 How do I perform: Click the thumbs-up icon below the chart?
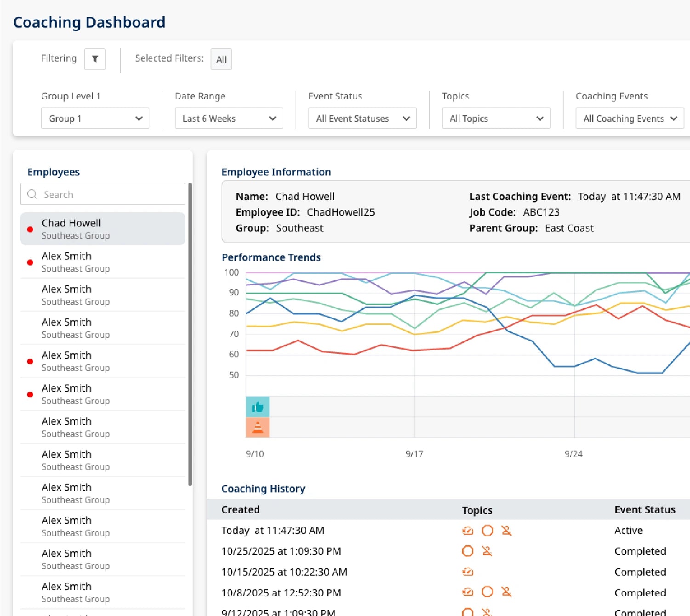point(258,407)
